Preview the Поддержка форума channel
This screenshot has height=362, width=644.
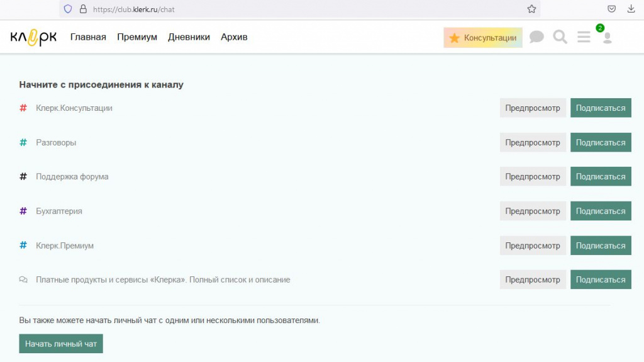(533, 176)
